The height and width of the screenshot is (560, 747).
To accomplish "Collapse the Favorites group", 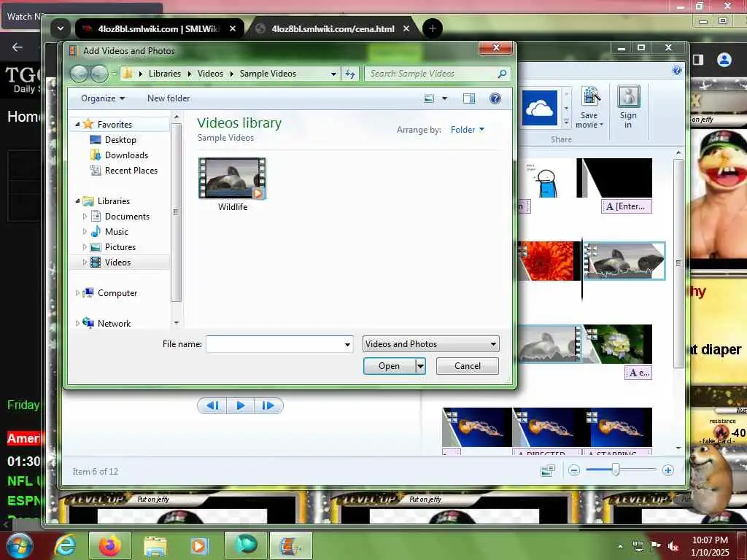I will pos(77,124).
